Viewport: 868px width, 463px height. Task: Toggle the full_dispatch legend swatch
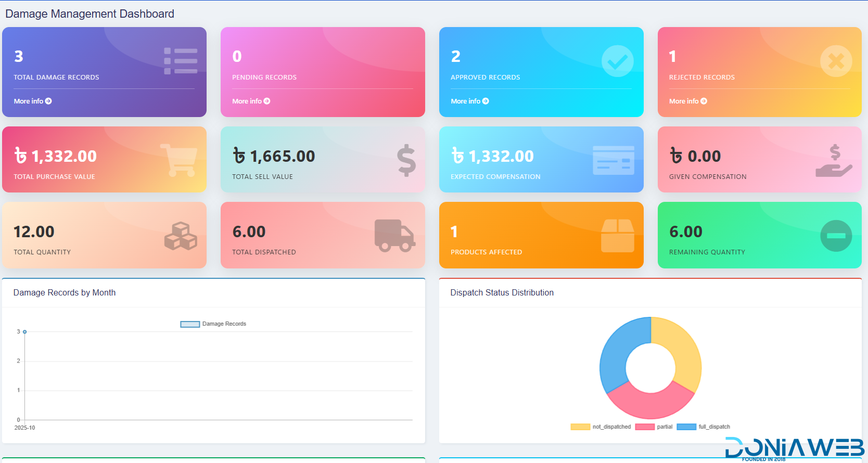coord(686,427)
